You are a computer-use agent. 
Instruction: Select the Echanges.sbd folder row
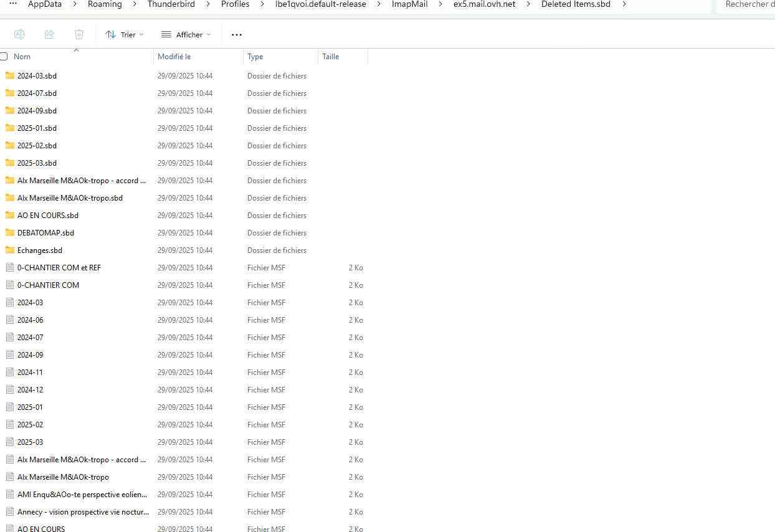[x=40, y=250]
